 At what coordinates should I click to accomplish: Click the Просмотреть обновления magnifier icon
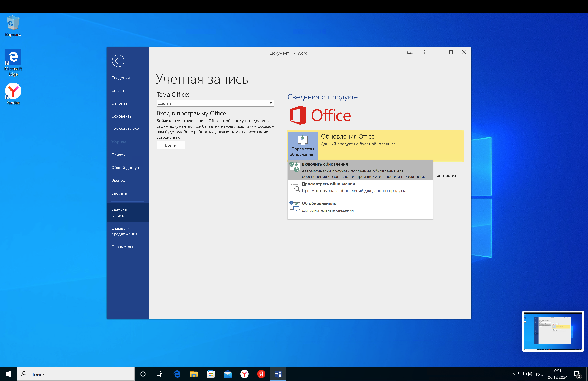[295, 188]
